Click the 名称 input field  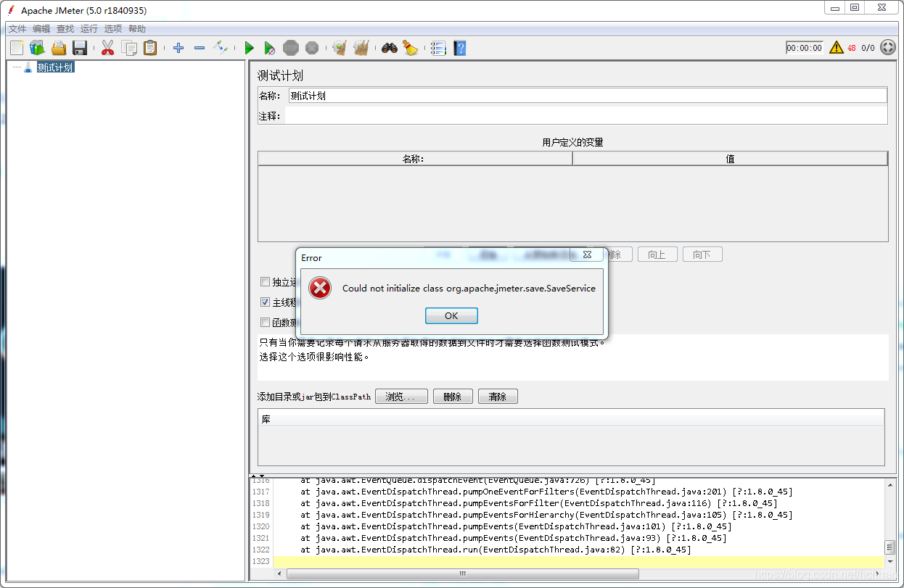(588, 95)
